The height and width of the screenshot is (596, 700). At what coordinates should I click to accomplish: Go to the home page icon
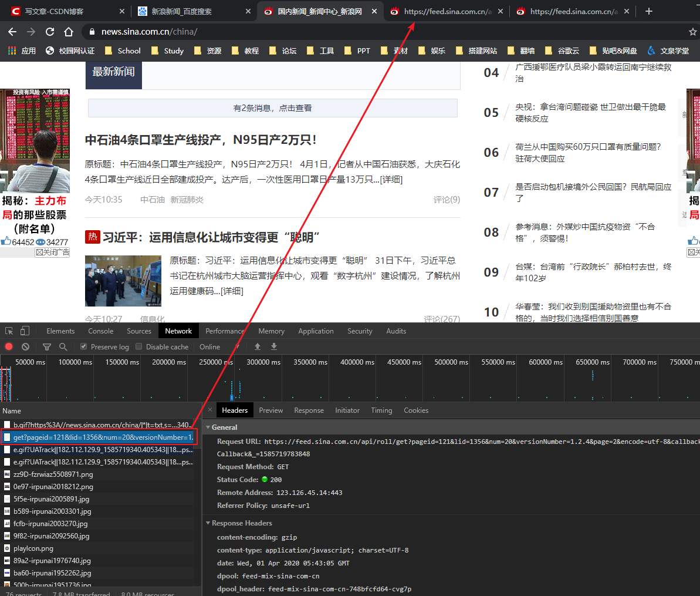[68, 32]
